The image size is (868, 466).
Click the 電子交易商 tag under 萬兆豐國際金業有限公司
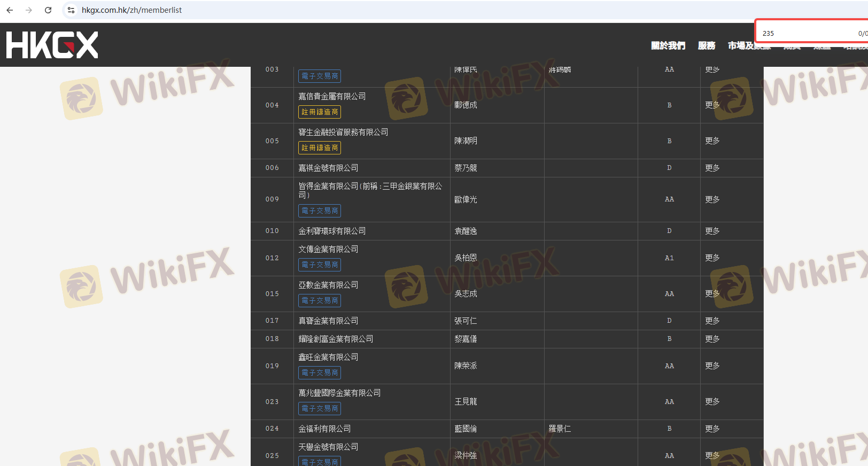point(320,409)
